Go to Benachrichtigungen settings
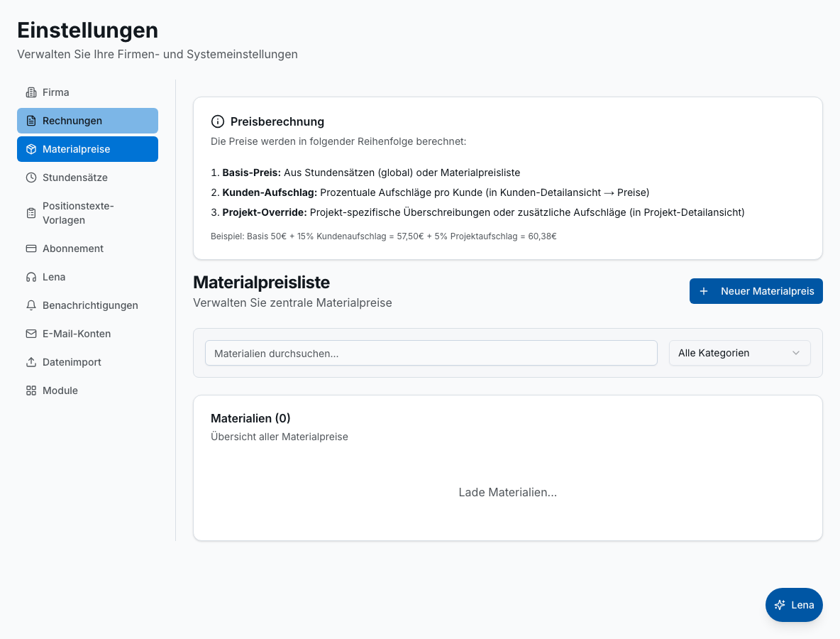 [x=87, y=305]
